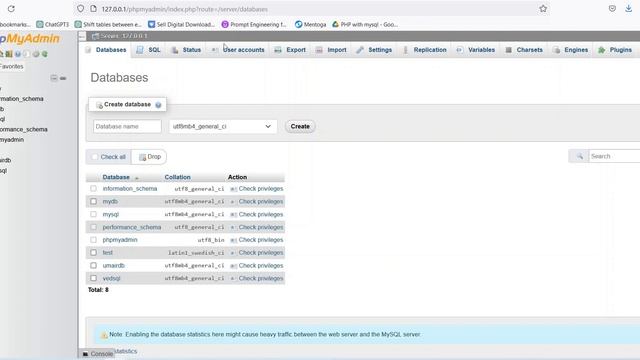640x360 pixels.
Task: Open the SQL tab
Action: pyautogui.click(x=149, y=50)
